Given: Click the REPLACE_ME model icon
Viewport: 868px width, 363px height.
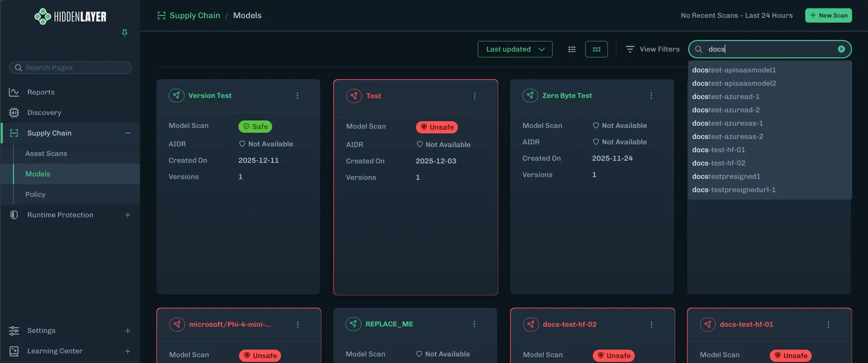Looking at the screenshot, I should (353, 324).
